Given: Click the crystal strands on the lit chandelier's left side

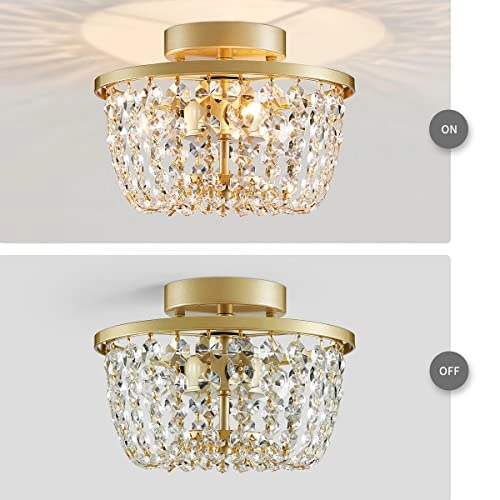Looking at the screenshot, I should pos(133,147).
